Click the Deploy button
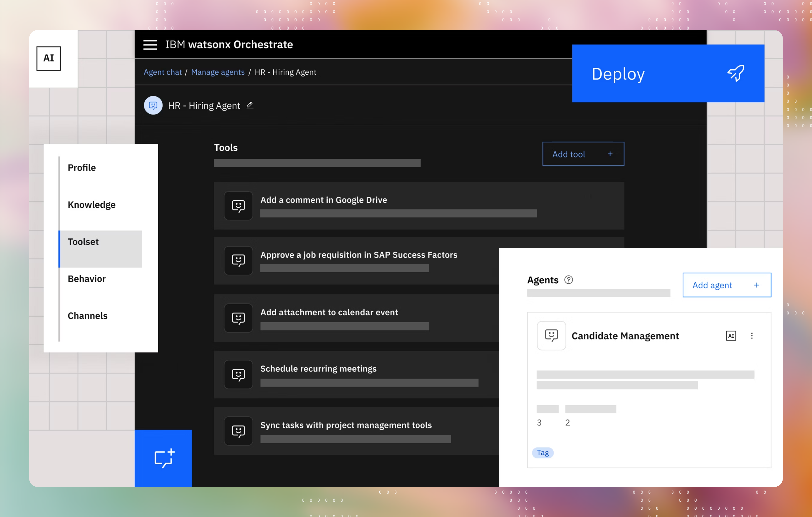Viewport: 812px width, 517px height. (x=668, y=73)
